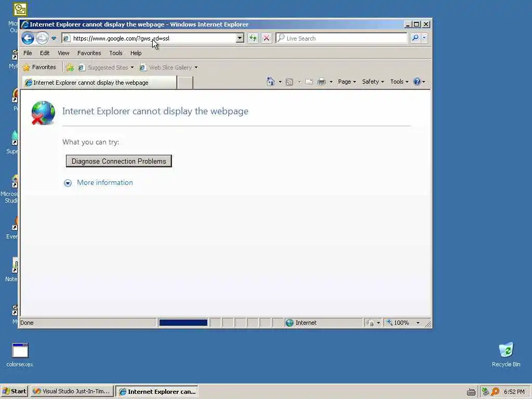The width and height of the screenshot is (532, 399).
Task: Open the search provider dropdown arrow
Action: (x=424, y=38)
